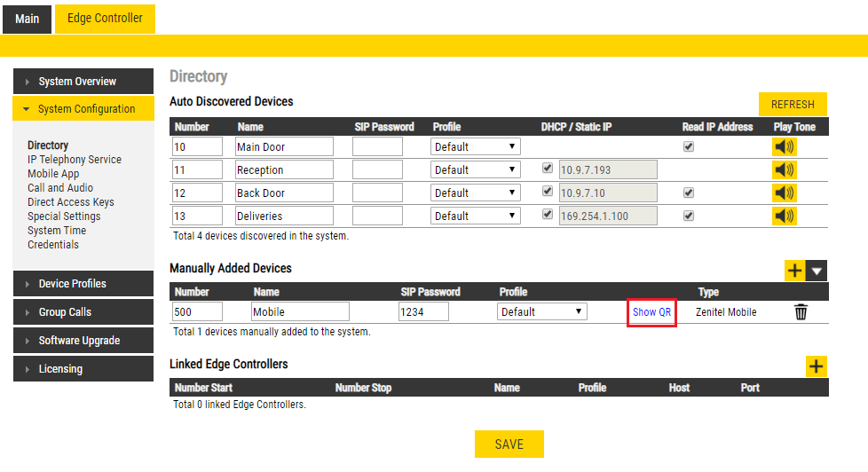Delete the Mobile device with trash icon
Viewport: 868px width, 472px height.
801,312
